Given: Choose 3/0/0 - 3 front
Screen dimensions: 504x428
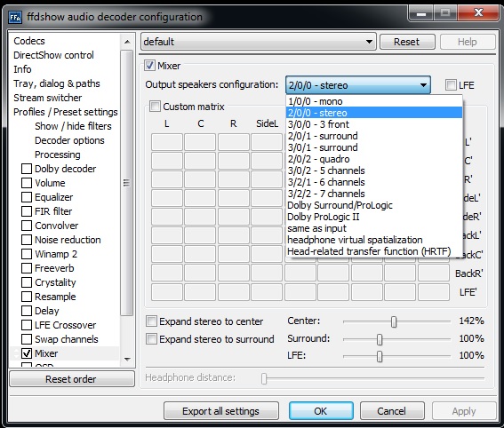Looking at the screenshot, I should click(374, 124).
